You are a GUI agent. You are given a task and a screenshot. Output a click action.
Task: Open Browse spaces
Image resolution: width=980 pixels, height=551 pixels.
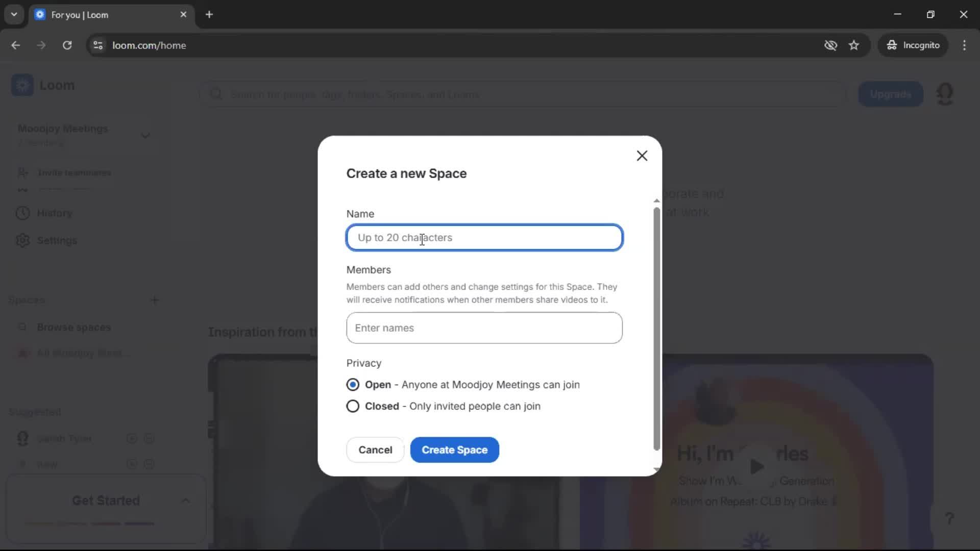73,327
